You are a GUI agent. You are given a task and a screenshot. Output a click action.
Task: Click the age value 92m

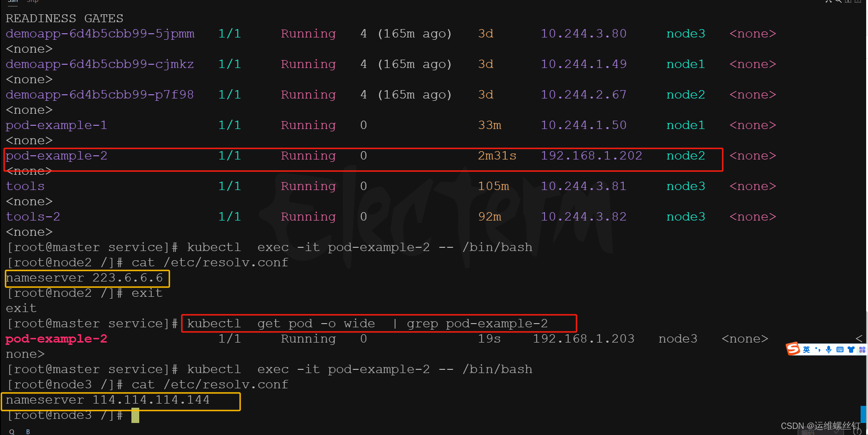(490, 217)
